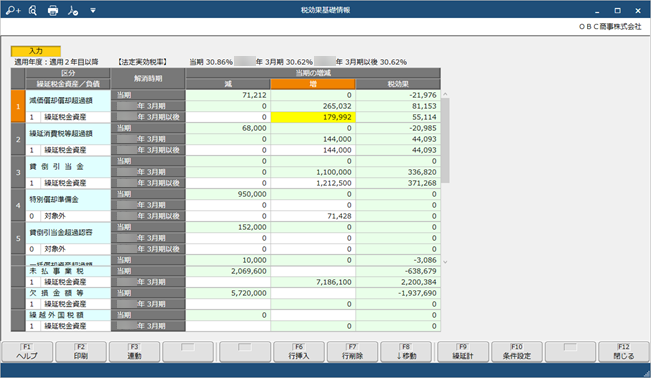The width and height of the screenshot is (651, 378).
Task: Click the tax effect value 2,200,384
Action: (398, 282)
